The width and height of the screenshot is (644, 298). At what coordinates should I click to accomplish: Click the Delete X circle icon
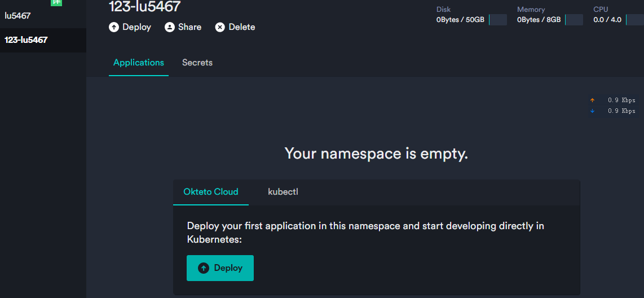[220, 27]
